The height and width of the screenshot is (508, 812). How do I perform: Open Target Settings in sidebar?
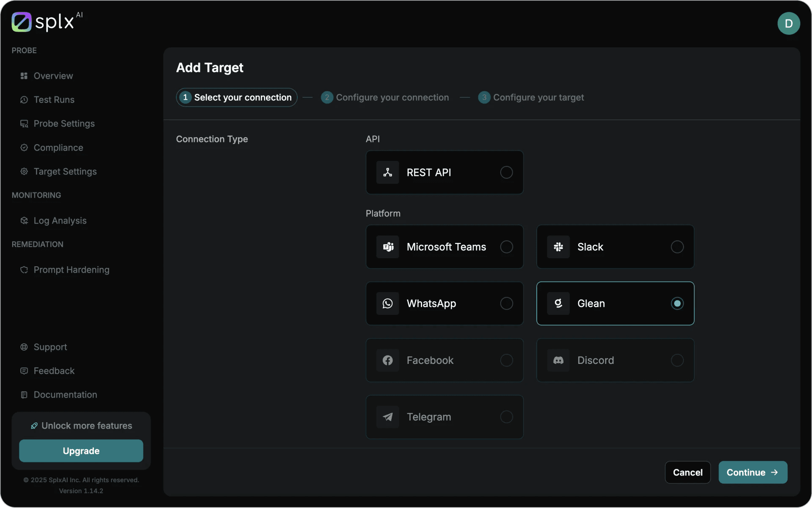[x=65, y=172]
